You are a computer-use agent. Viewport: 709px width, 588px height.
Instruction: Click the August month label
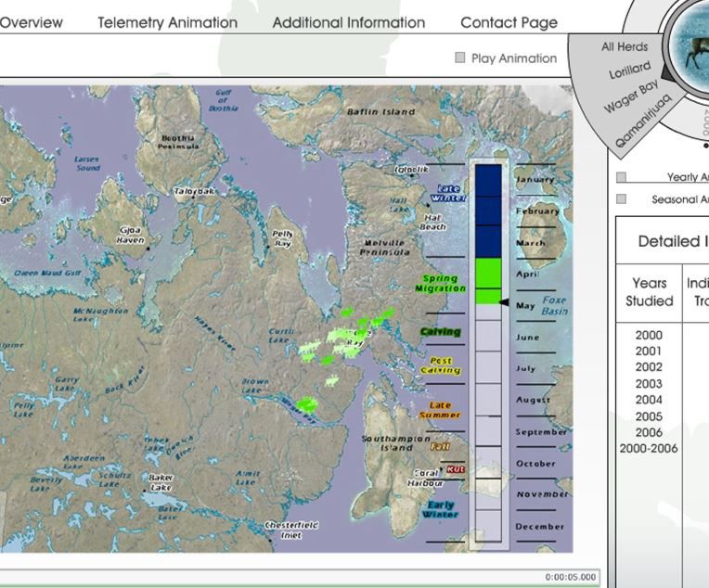point(534,400)
